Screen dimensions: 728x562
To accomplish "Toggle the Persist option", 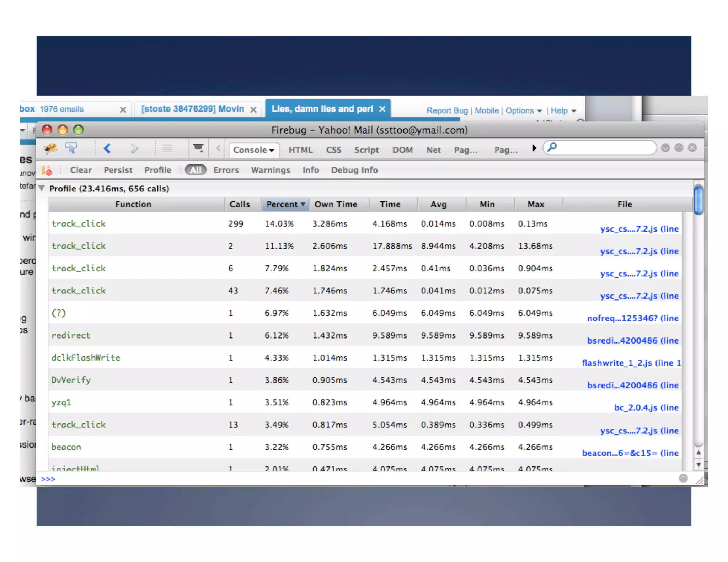I will 118,170.
